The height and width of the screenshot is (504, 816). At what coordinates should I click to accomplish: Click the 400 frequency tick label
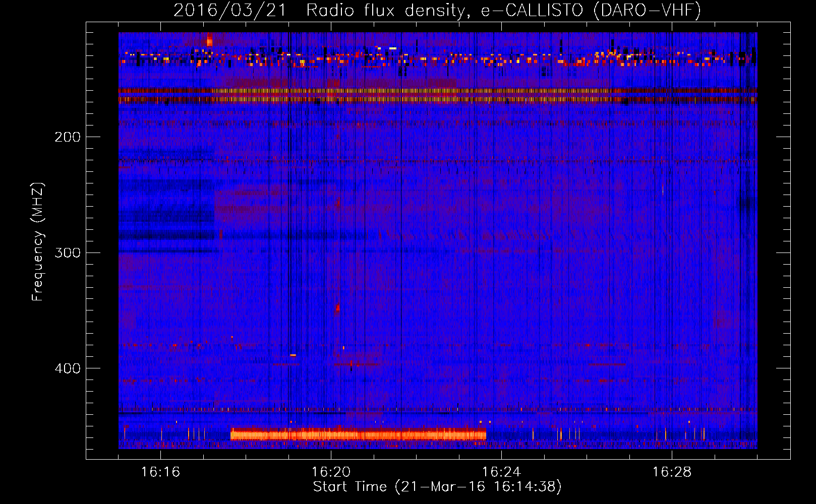(x=68, y=368)
